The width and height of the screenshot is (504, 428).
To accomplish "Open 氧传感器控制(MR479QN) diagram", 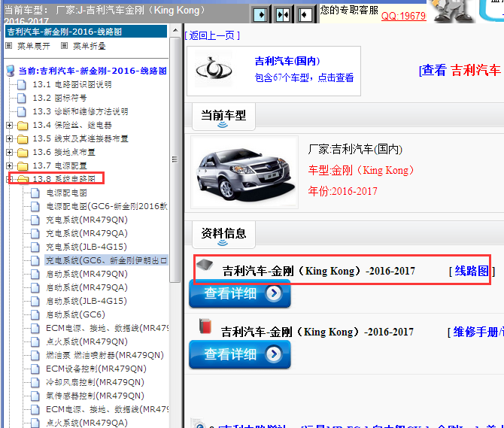I will pos(95,396).
